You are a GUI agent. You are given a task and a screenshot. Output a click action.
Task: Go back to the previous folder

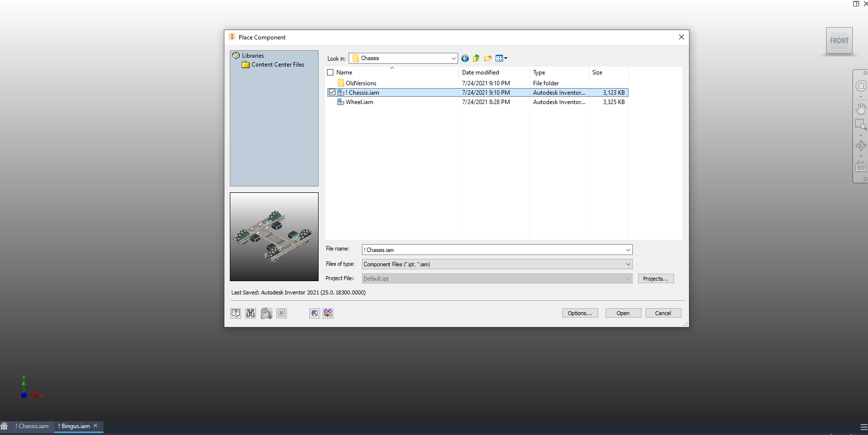tap(465, 58)
